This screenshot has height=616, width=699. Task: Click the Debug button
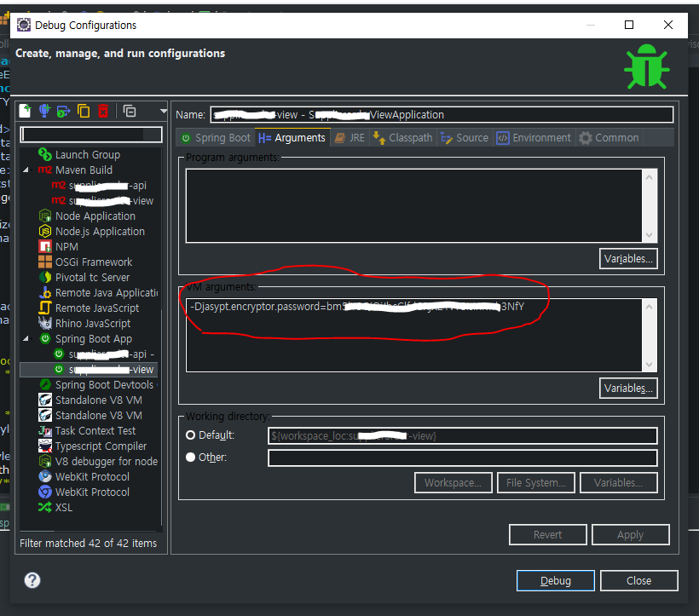pos(556,580)
